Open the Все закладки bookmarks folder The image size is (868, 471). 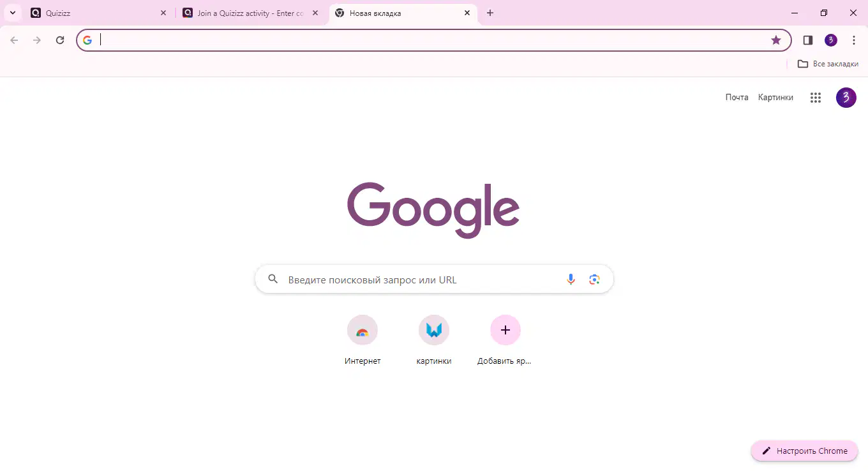(828, 64)
